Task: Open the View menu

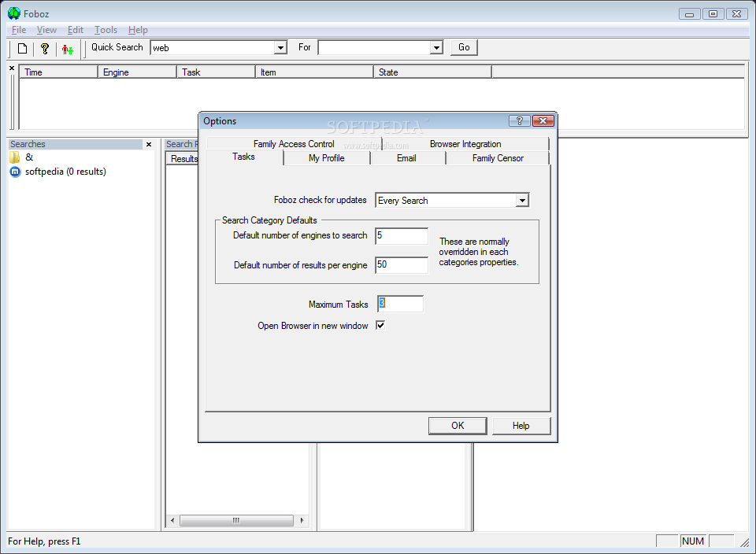Action: coord(46,30)
